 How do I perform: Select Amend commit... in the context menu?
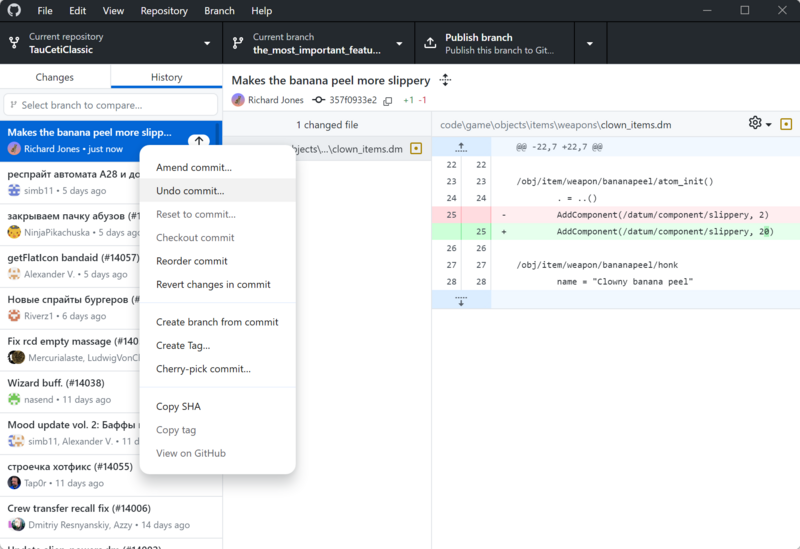pos(193,167)
